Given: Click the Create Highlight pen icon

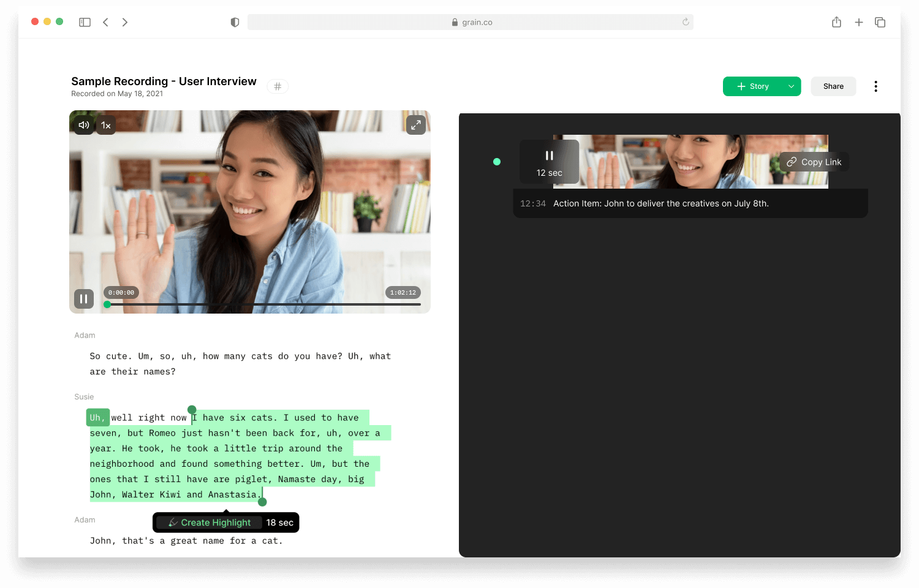Looking at the screenshot, I should pyautogui.click(x=175, y=522).
